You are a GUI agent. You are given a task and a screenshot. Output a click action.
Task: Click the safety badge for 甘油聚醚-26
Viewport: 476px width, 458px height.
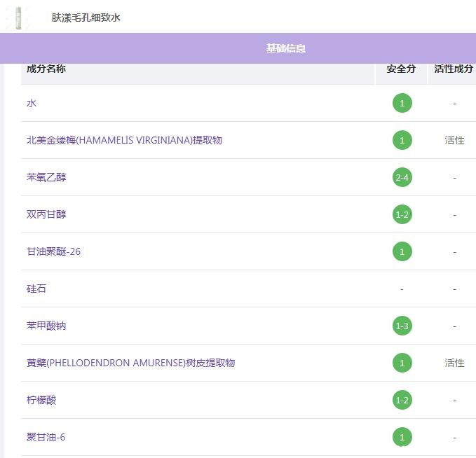(402, 251)
